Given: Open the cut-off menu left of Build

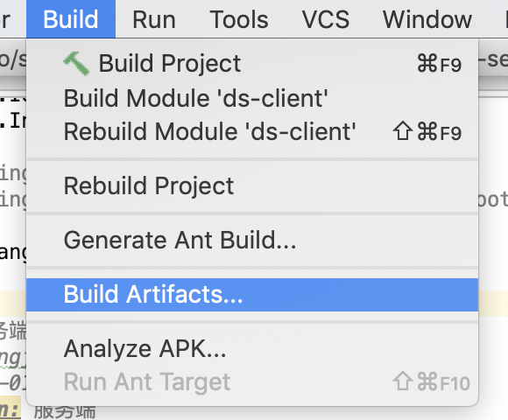Looking at the screenshot, I should pos(6,19).
